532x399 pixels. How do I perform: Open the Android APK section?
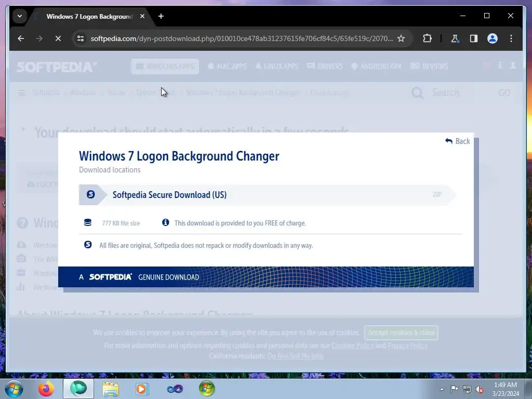[376, 66]
